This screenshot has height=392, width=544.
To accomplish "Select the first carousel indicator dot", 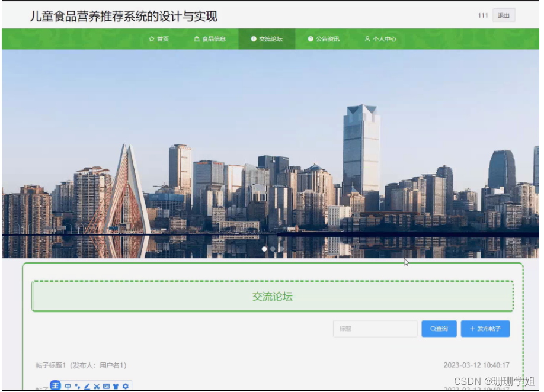I will coord(264,249).
